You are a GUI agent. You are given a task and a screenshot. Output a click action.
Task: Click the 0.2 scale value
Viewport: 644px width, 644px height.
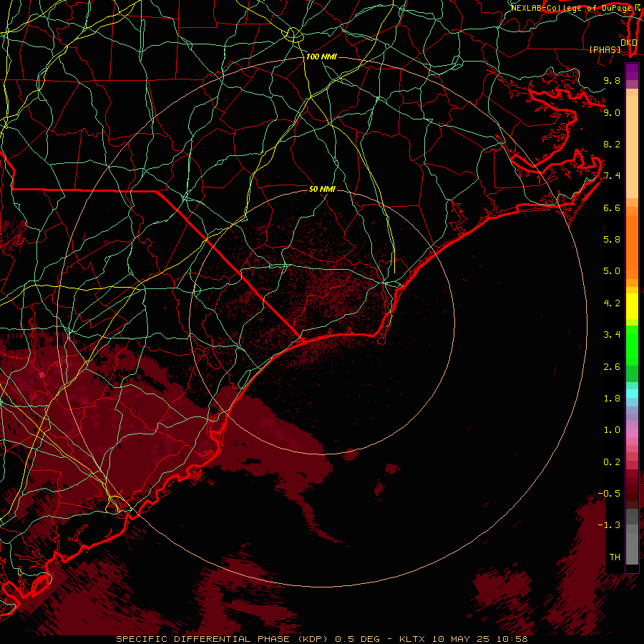(612, 462)
